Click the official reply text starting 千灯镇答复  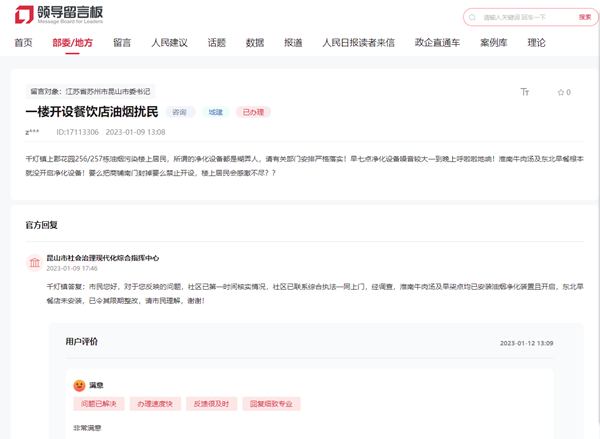pyautogui.click(x=315, y=294)
